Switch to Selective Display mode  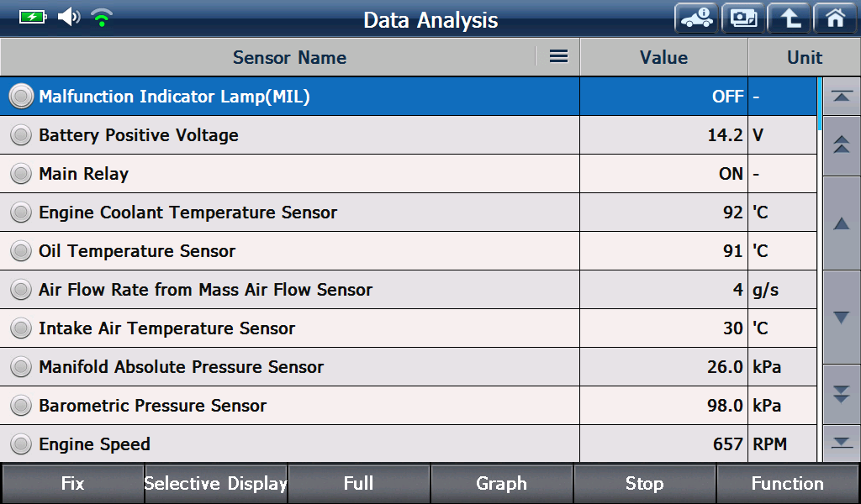click(x=216, y=483)
